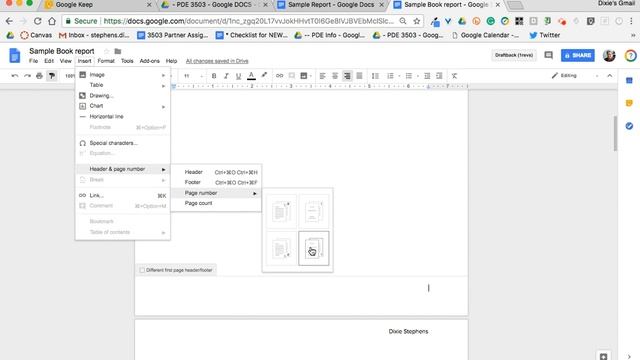
Task: Open the Add-ons menu
Action: (149, 61)
